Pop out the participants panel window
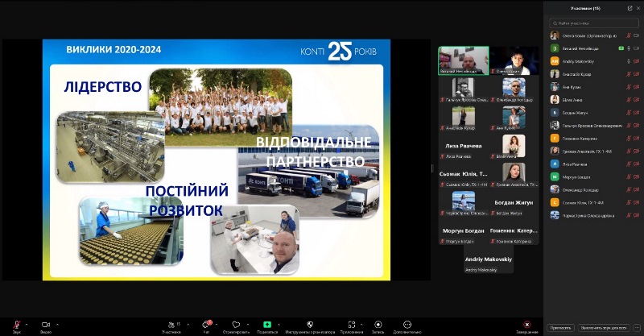The image size is (644, 336). pos(629,8)
